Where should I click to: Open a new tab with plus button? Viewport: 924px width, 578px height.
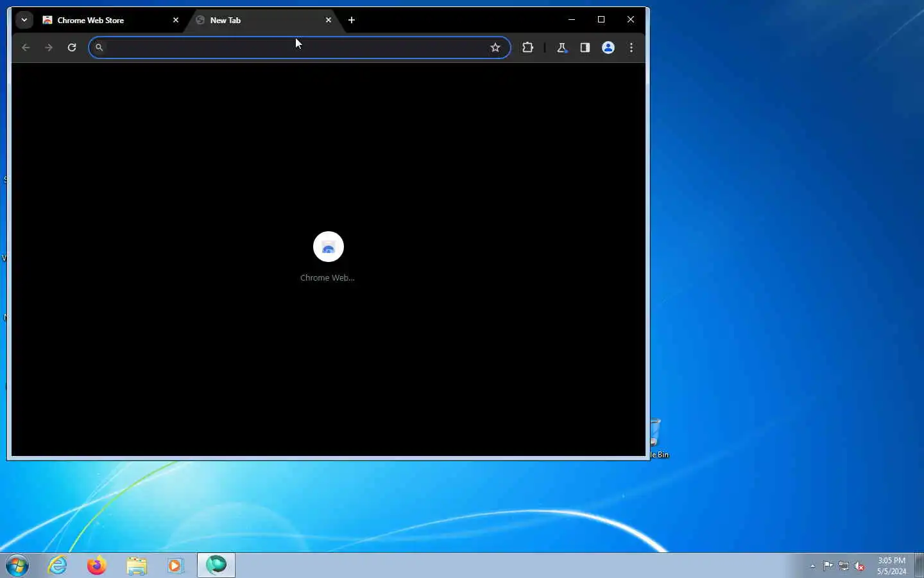click(352, 20)
